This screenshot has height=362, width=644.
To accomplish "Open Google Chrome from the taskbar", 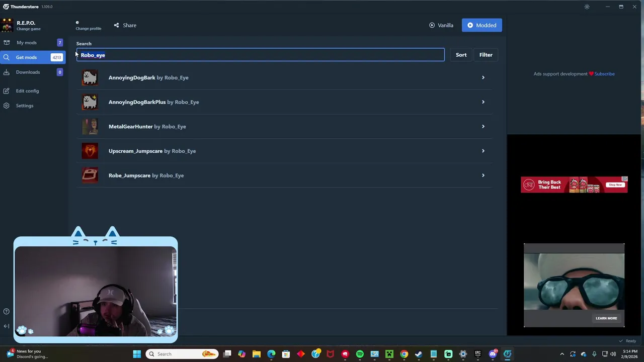I will [404, 354].
